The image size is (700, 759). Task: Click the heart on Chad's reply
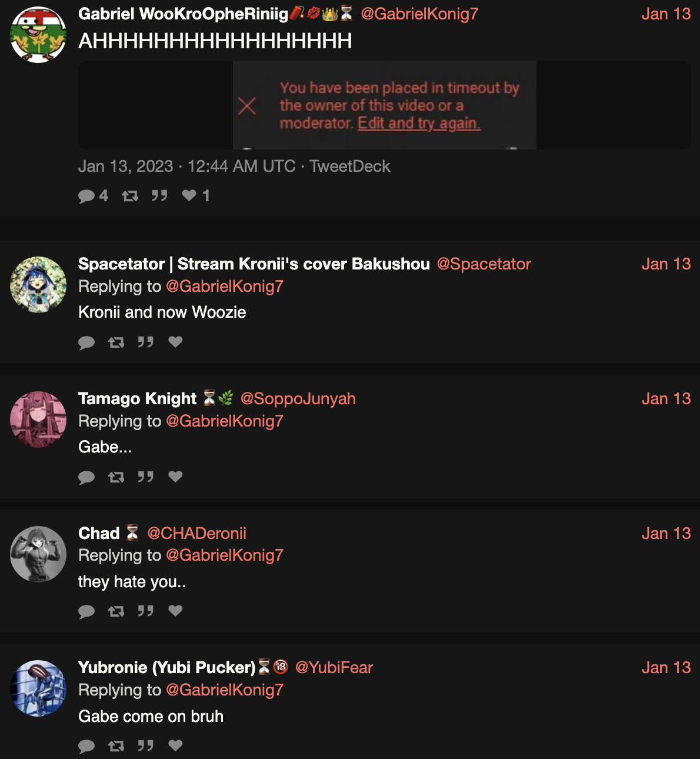pos(175,611)
